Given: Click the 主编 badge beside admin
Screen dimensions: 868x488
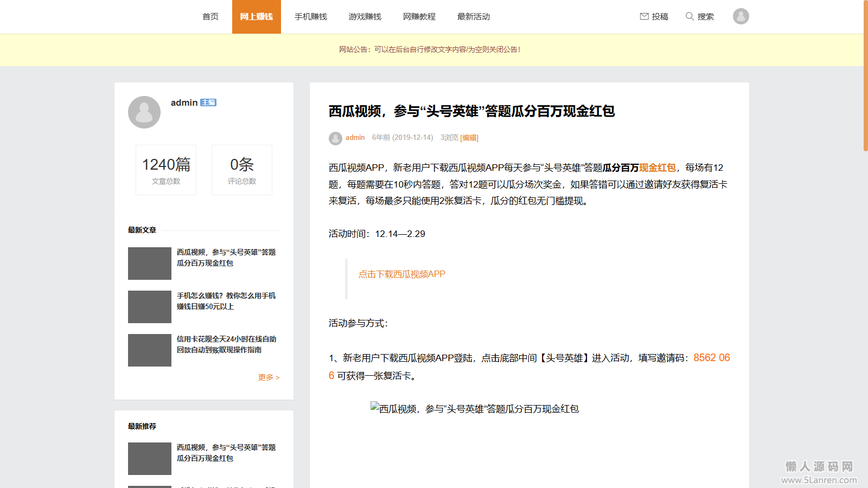Looking at the screenshot, I should [x=208, y=102].
